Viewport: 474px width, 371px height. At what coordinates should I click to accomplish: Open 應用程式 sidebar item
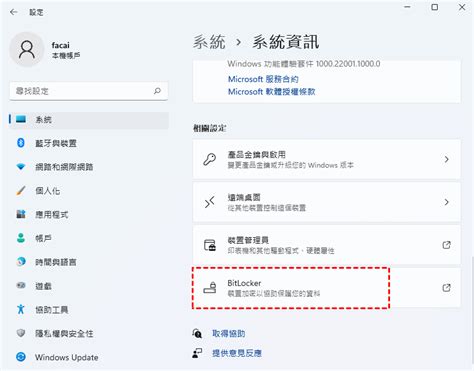pos(89,215)
